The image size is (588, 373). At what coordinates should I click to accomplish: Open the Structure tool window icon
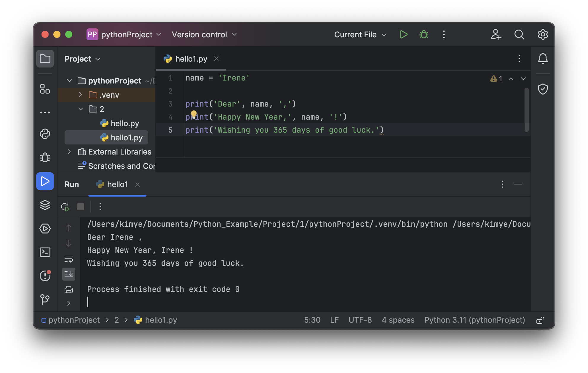coord(45,89)
